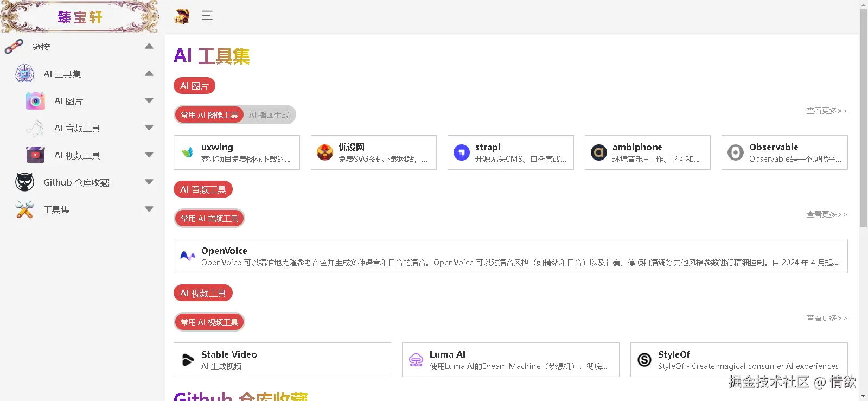
Task: Click the OpenVoice card logo icon
Action: 188,256
